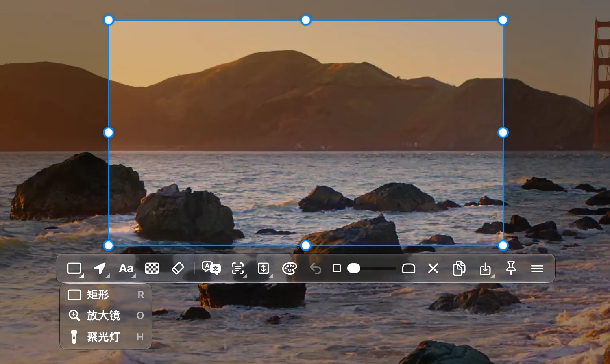The width and height of the screenshot is (610, 364).
Task: Click the bottom-left corner selection handle
Action: pos(109,245)
